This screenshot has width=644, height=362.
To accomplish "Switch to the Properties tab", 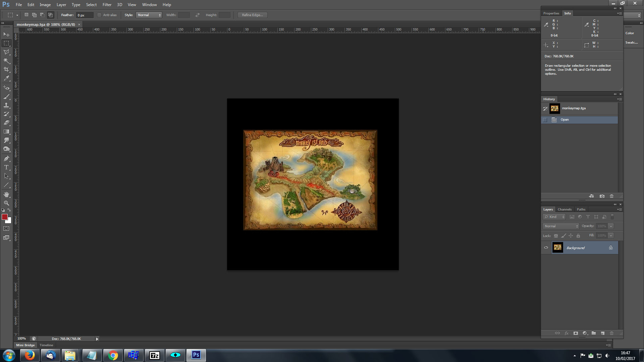I will (551, 13).
